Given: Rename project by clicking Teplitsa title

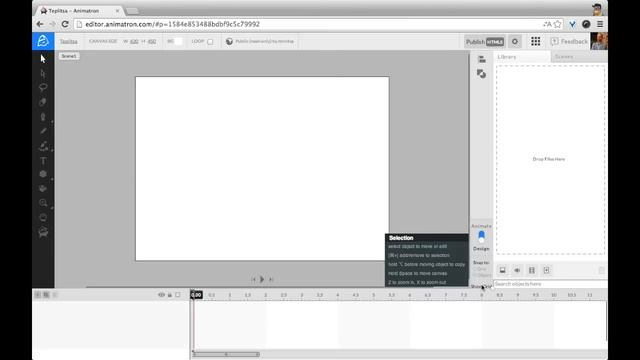Looking at the screenshot, I should pos(69,41).
